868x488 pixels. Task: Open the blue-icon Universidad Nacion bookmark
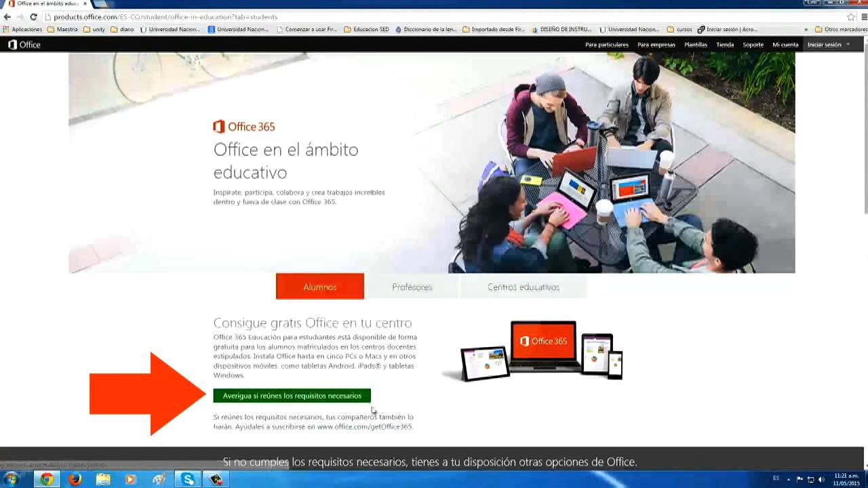238,29
